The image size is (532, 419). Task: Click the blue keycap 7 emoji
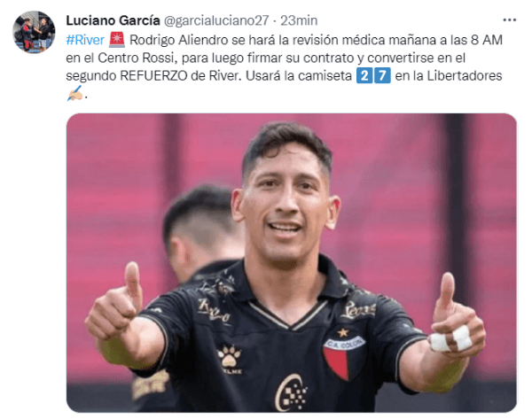point(382,75)
